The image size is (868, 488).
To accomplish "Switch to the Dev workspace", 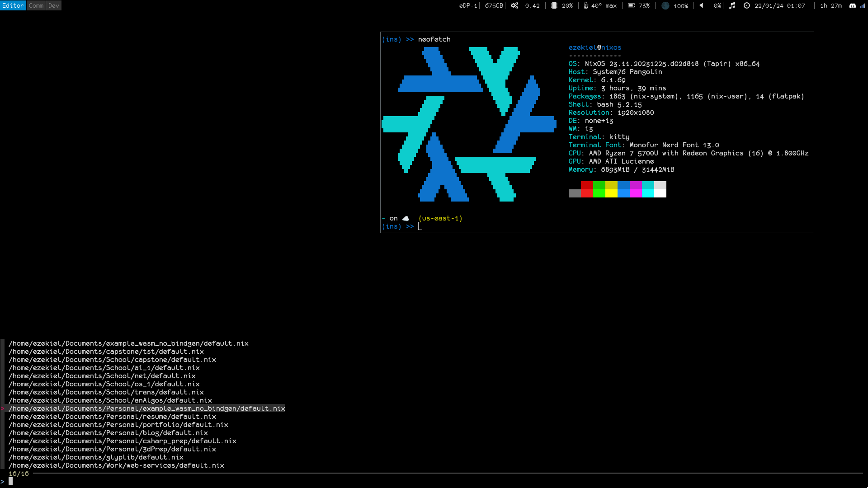I will pos(54,5).
